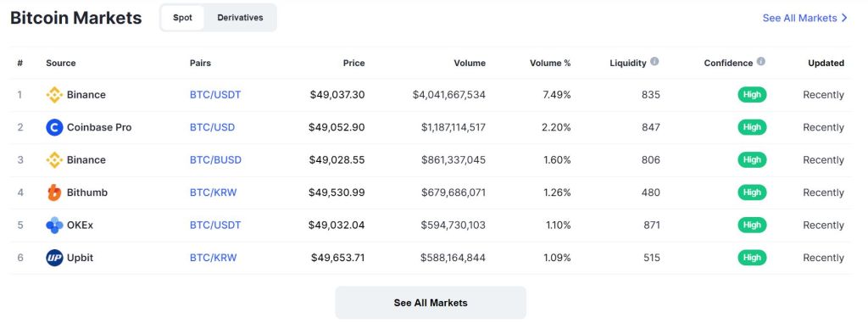This screenshot has width=868, height=323.
Task: Open the BTC/USDT pair for Binance
Action: 215,95
